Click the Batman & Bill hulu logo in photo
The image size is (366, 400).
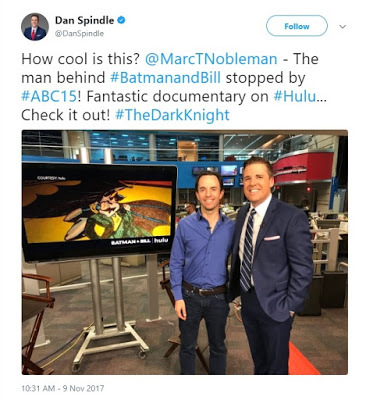click(x=139, y=242)
